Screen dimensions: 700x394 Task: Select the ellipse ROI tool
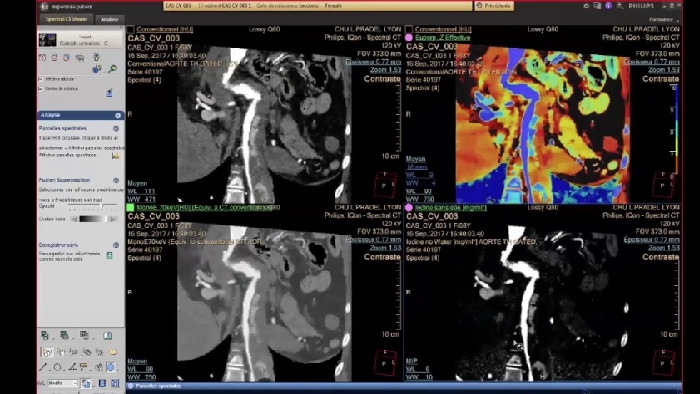pos(57,367)
